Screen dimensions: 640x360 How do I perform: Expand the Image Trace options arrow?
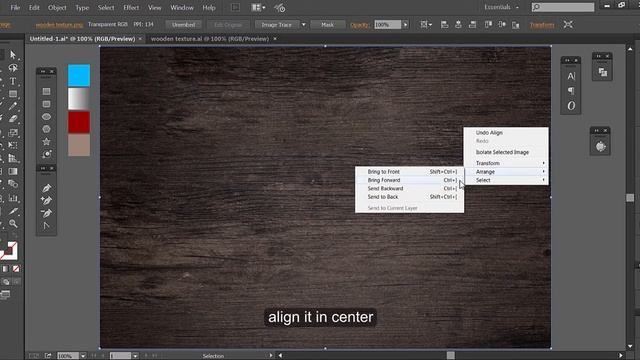[303, 24]
